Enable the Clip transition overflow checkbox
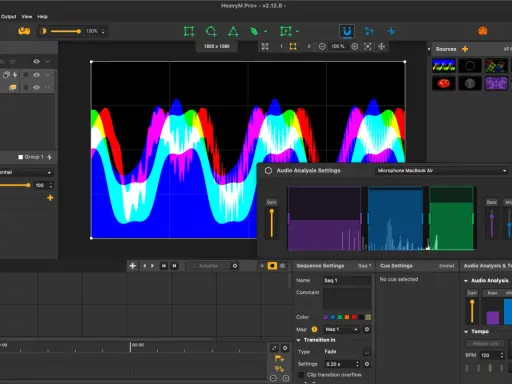 pos(301,375)
